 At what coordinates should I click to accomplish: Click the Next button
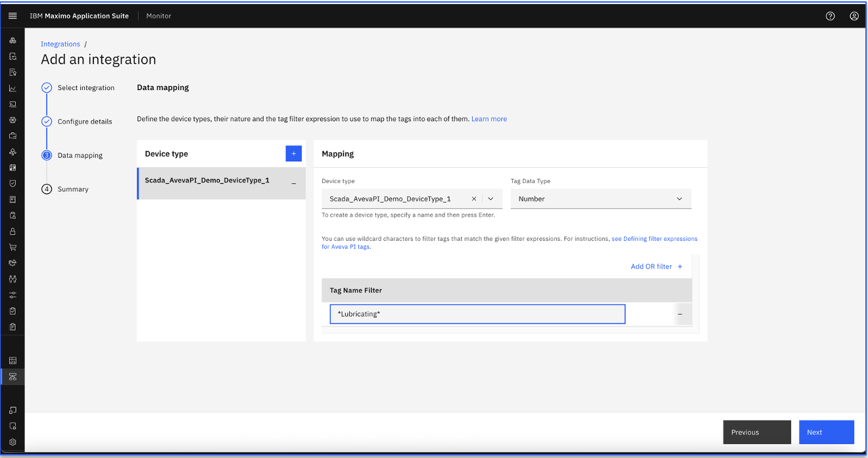pos(827,432)
